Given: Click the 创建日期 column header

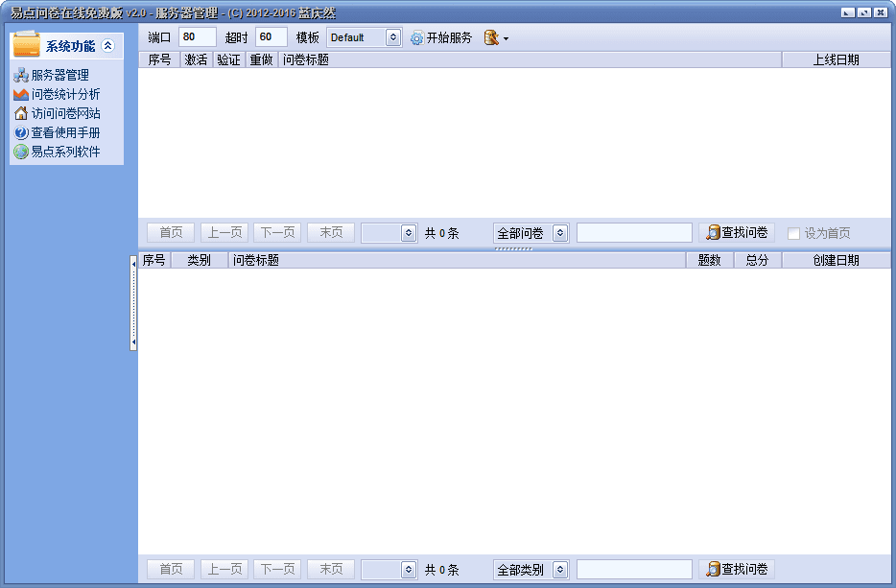Looking at the screenshot, I should coord(836,260).
